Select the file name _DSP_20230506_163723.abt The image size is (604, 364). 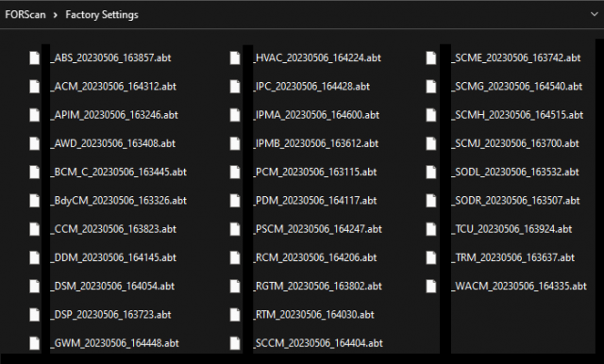(110, 314)
